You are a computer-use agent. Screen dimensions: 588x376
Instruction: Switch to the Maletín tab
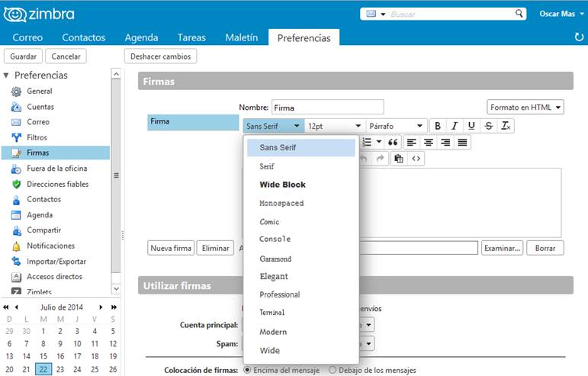pos(242,37)
